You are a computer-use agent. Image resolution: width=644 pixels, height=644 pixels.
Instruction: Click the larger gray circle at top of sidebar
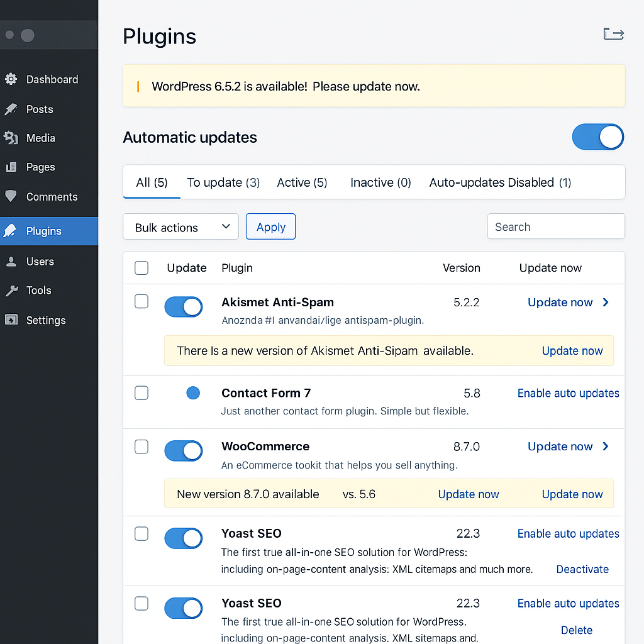coord(28,35)
